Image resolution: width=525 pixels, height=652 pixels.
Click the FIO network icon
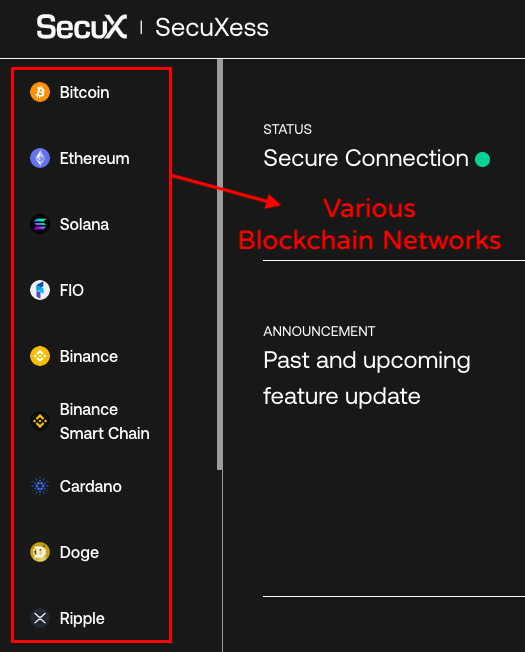(x=40, y=290)
